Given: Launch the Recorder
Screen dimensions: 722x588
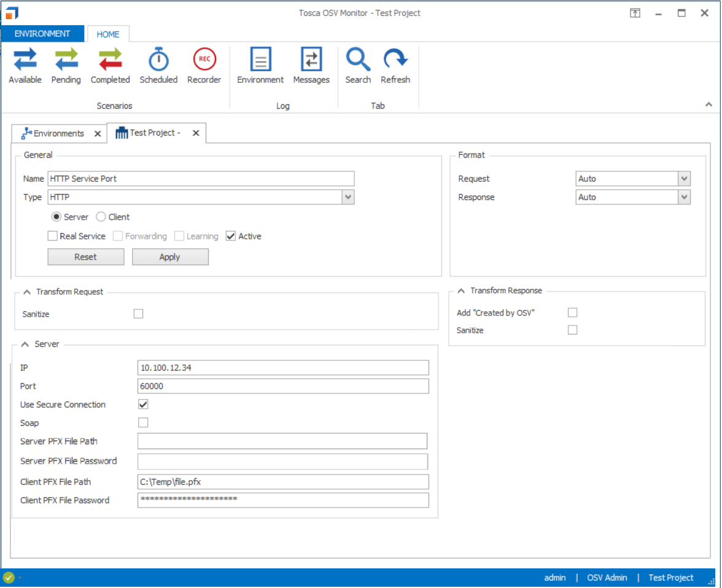Looking at the screenshot, I should (204, 66).
